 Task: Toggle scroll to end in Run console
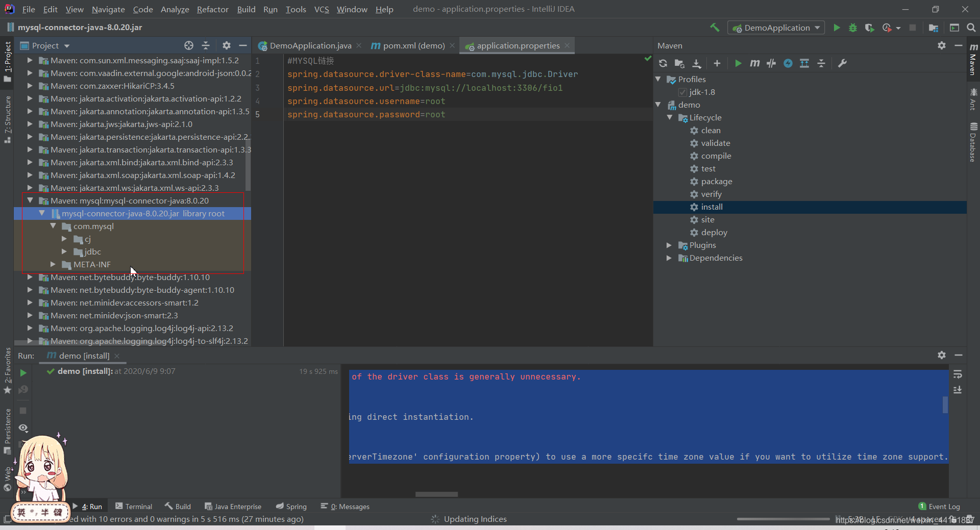[x=958, y=390]
